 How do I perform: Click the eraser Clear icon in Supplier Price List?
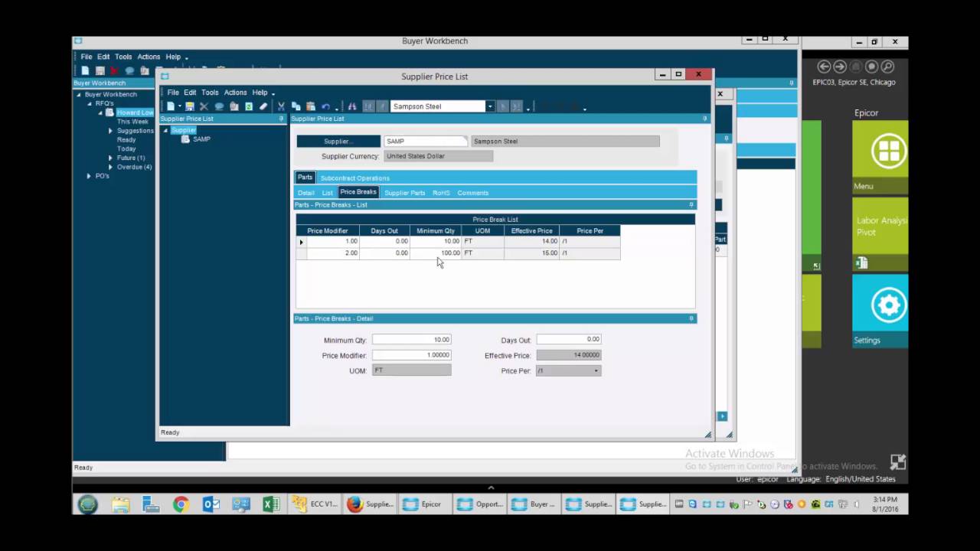(263, 106)
